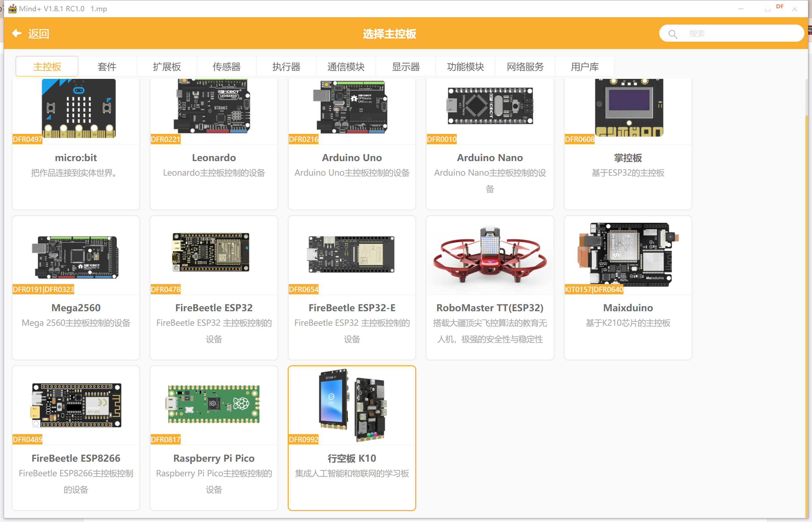
Task: Click the KIT0157|DFR0640 product tag
Action: [x=594, y=289]
